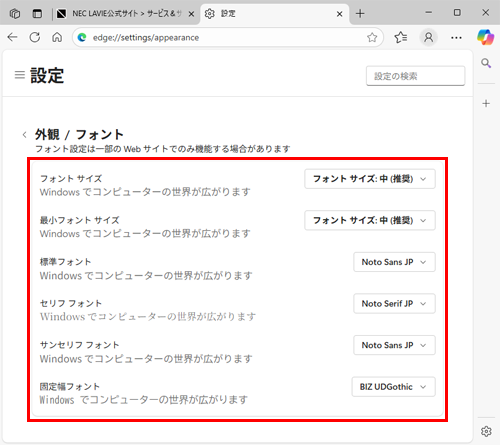Open the セリフ フォント Noto Serif JP dropdown

coord(394,304)
